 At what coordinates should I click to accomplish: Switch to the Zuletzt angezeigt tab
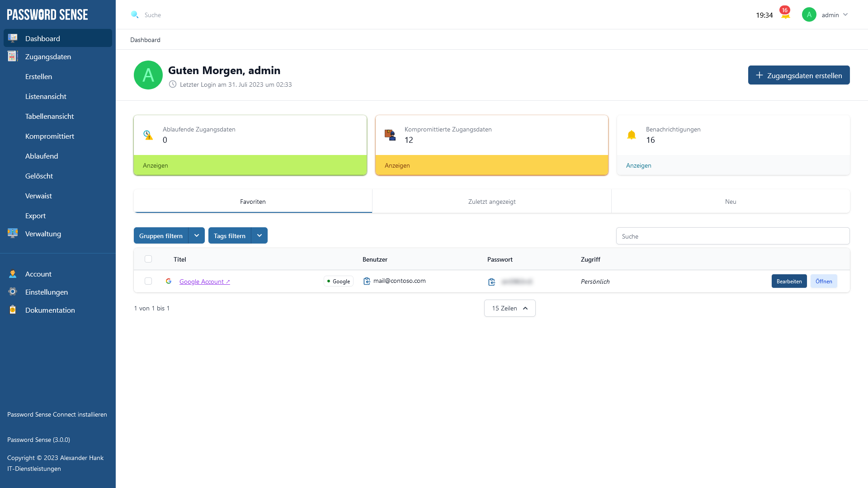click(491, 202)
